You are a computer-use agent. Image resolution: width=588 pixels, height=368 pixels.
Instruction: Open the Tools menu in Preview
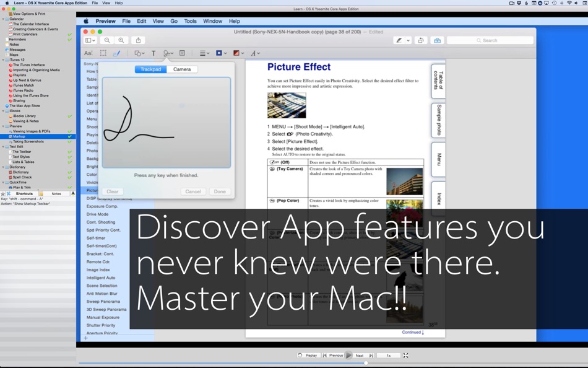(x=190, y=22)
